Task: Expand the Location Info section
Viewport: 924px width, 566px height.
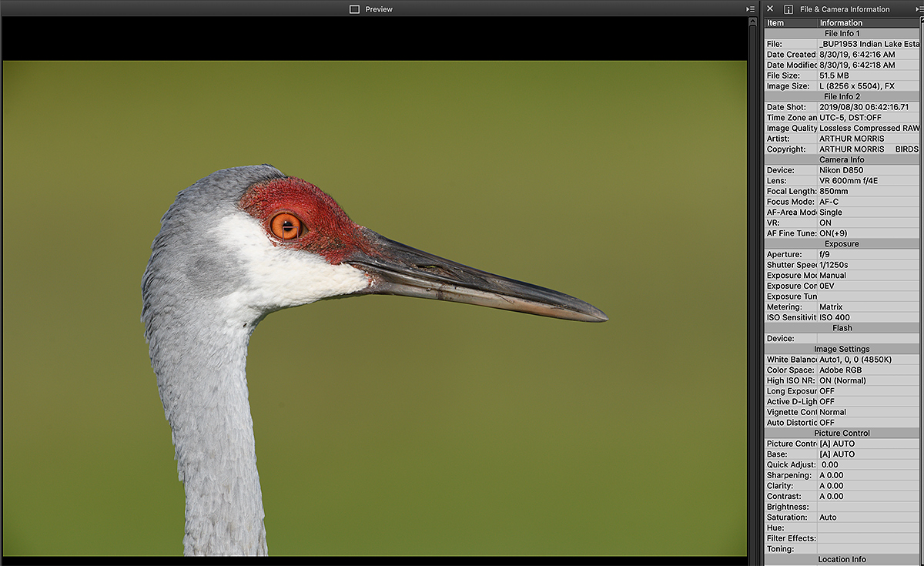Action: point(842,560)
